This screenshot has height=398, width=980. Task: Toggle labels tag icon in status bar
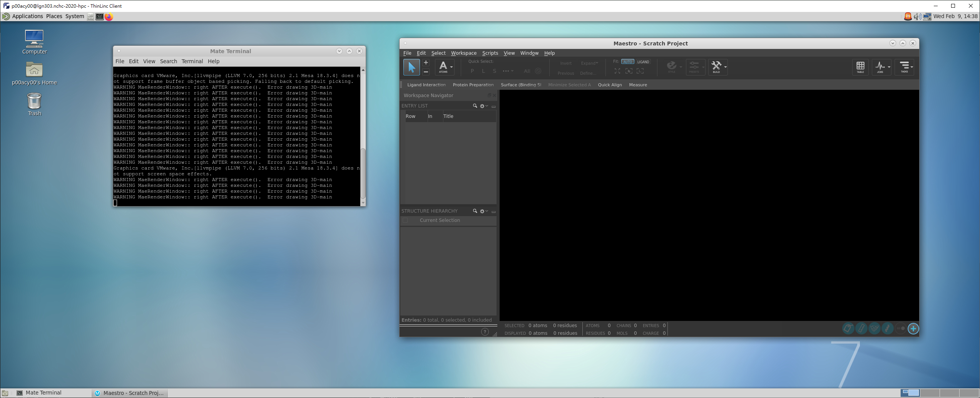[x=848, y=329]
